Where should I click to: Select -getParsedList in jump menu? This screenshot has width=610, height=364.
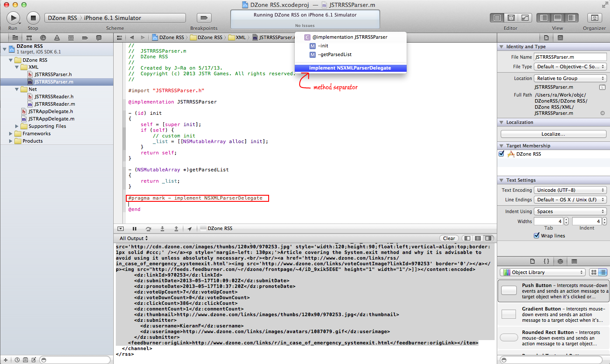point(350,54)
